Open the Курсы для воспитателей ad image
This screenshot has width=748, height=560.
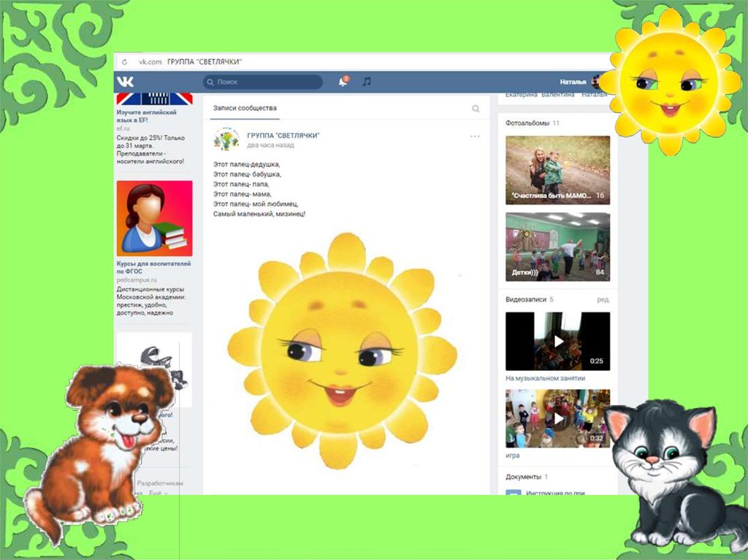(x=154, y=218)
